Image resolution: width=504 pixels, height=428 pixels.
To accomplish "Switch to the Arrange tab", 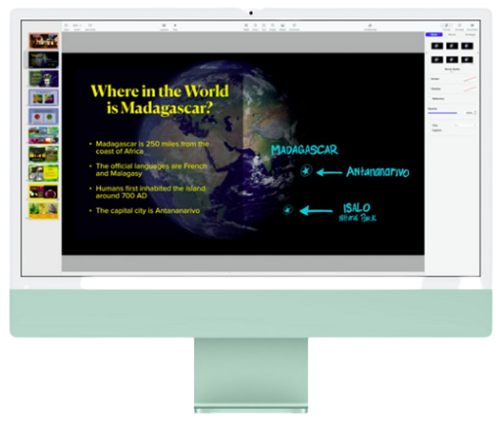I will coord(470,34).
